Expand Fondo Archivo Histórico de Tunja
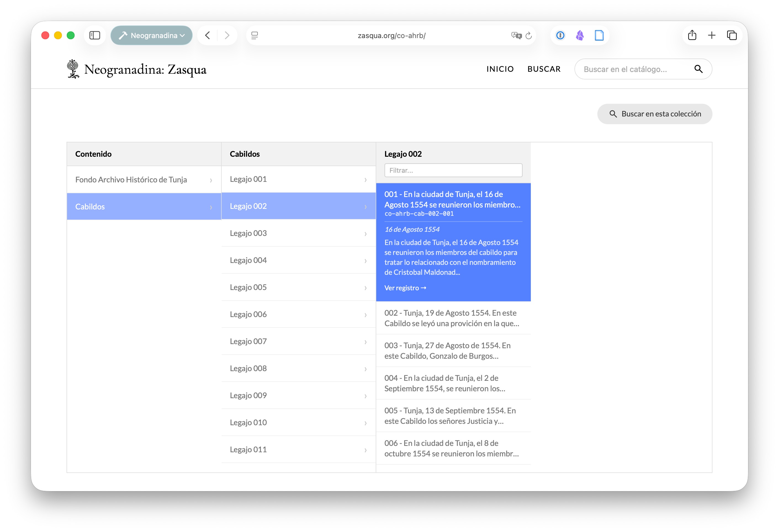The height and width of the screenshot is (532, 779). click(x=144, y=180)
